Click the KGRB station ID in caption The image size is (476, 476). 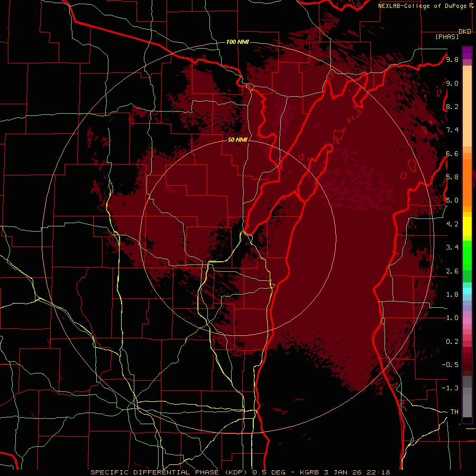click(309, 472)
